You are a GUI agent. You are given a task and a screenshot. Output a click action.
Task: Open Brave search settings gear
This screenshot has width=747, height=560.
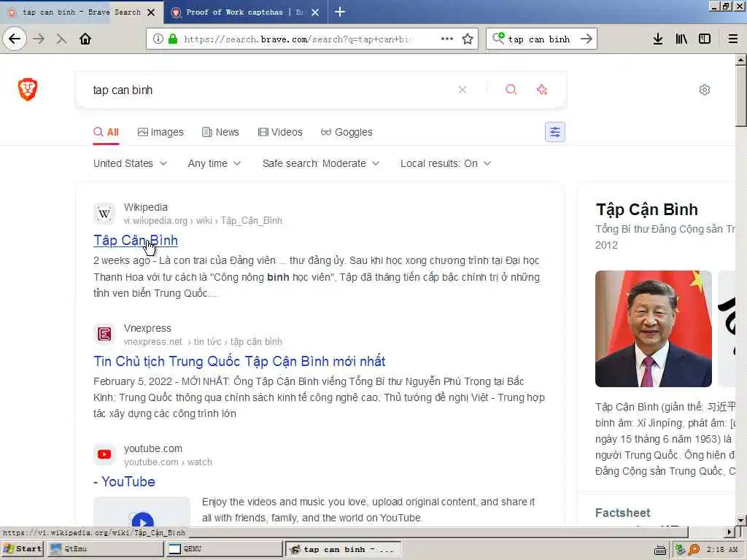(705, 90)
